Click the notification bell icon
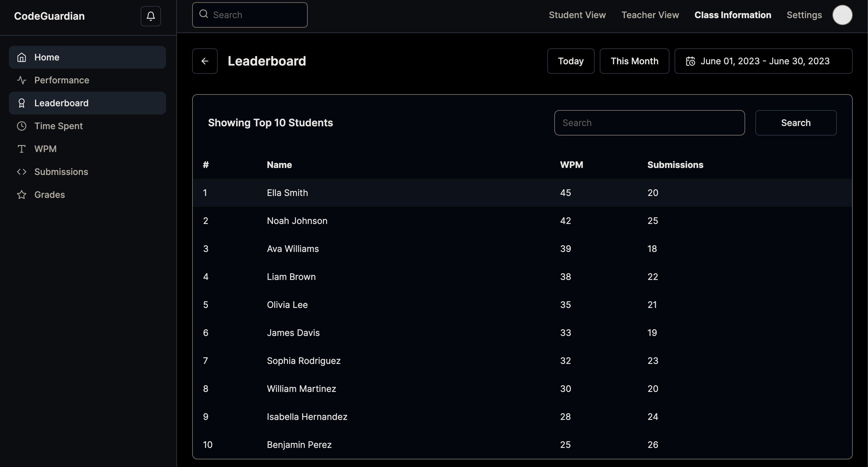 [x=150, y=16]
